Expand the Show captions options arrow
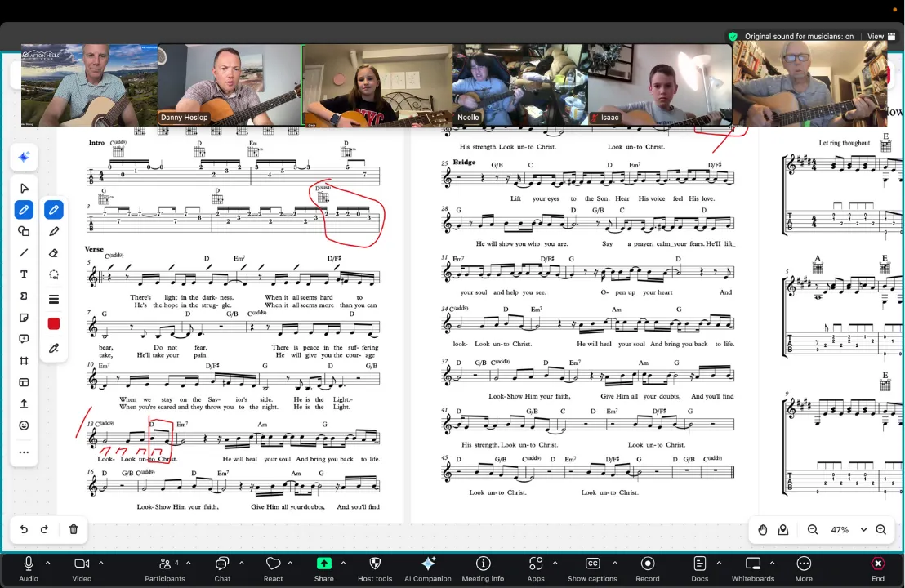The width and height of the screenshot is (905, 588). pyautogui.click(x=614, y=563)
